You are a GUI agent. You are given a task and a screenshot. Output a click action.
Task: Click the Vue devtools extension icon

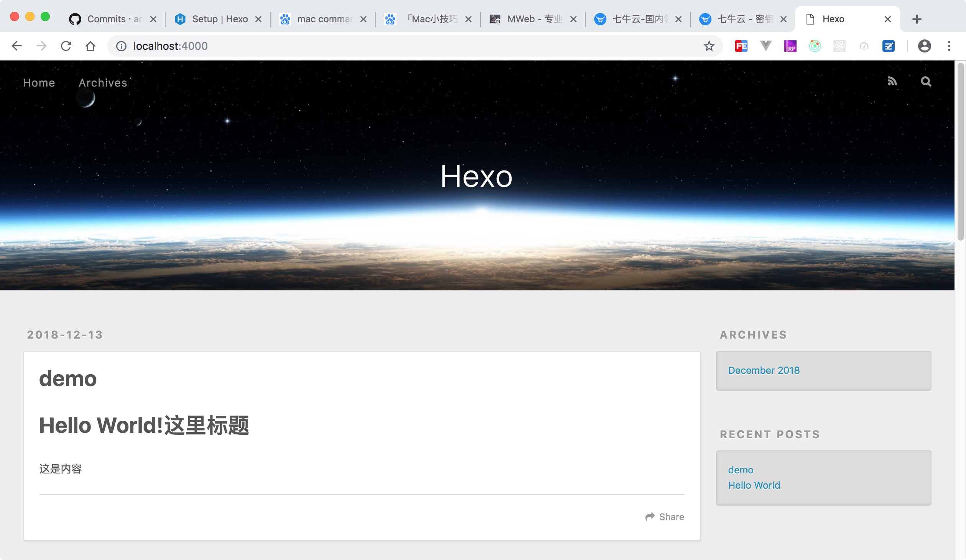(766, 46)
